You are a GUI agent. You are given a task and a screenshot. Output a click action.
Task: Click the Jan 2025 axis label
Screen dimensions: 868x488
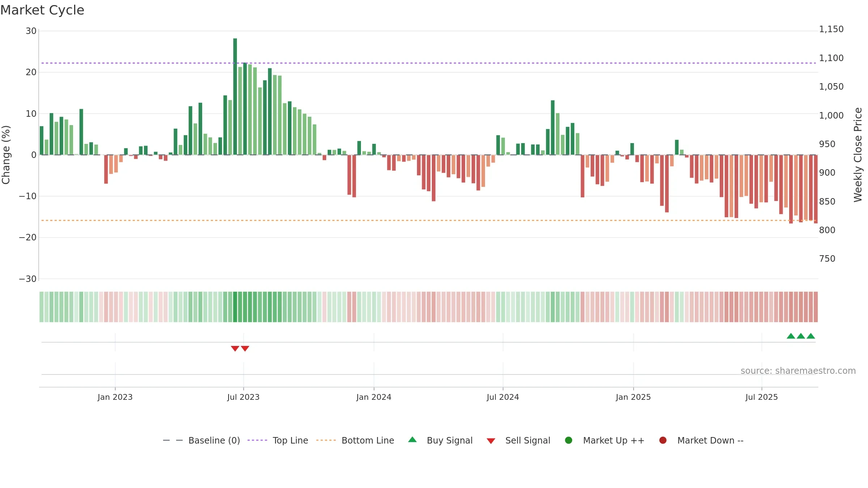click(633, 397)
